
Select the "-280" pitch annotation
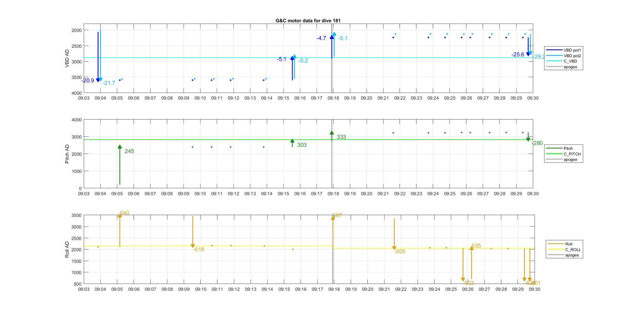point(537,143)
